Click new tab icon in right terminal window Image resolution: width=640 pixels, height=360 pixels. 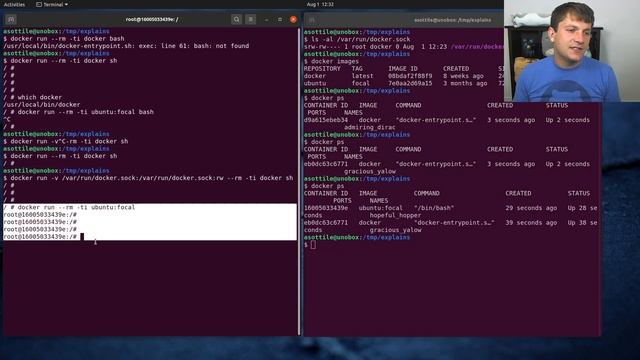pyautogui.click(x=311, y=20)
